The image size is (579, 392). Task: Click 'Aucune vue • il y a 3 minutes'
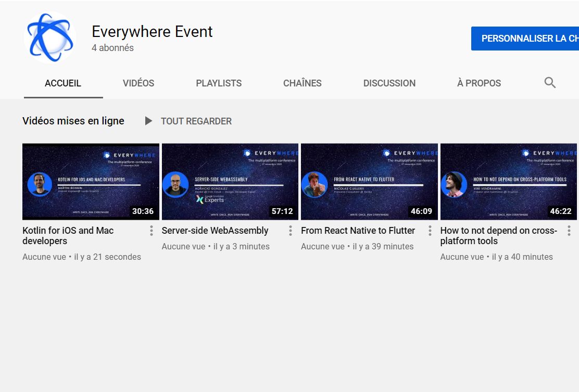[x=216, y=247]
